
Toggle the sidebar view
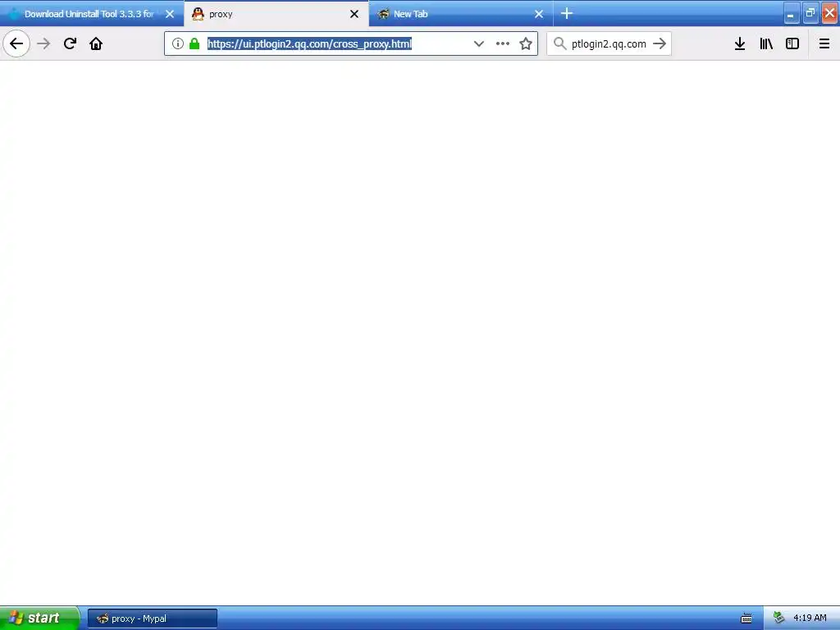pos(792,44)
